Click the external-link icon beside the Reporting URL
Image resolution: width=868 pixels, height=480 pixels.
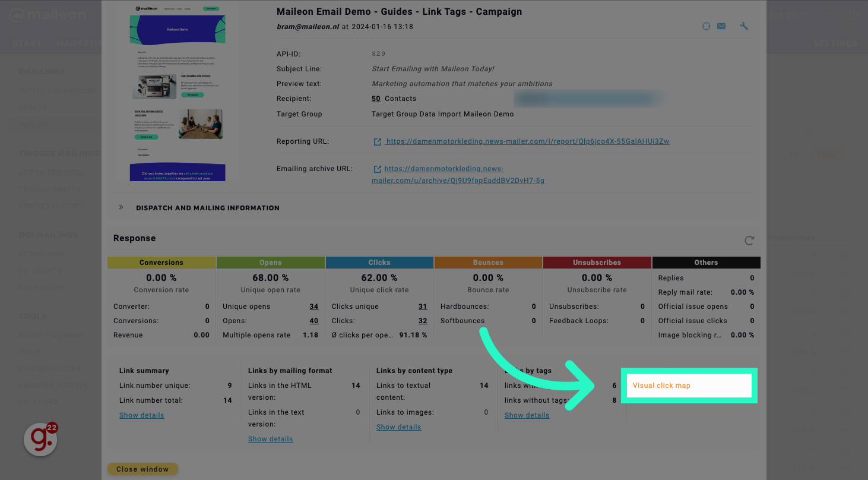[x=377, y=142]
